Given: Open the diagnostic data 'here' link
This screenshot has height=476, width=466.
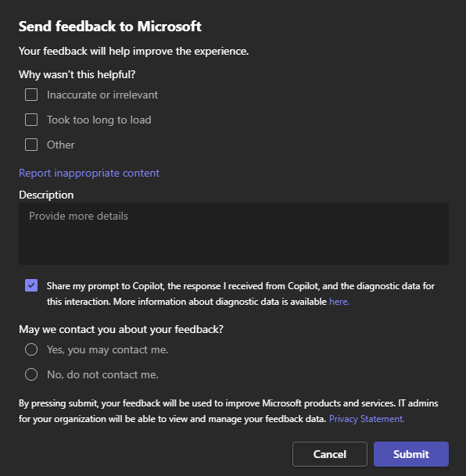Looking at the screenshot, I should tap(339, 302).
